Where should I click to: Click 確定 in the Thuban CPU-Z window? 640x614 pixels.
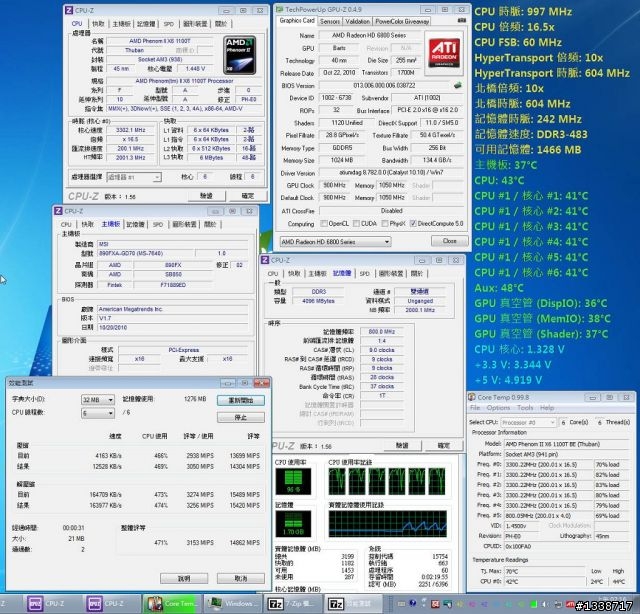(x=248, y=196)
